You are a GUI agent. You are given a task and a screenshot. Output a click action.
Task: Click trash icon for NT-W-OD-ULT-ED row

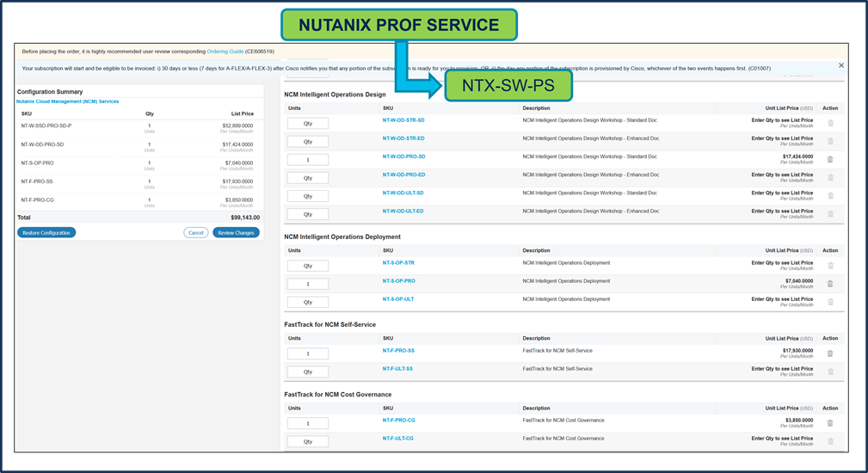point(830,214)
